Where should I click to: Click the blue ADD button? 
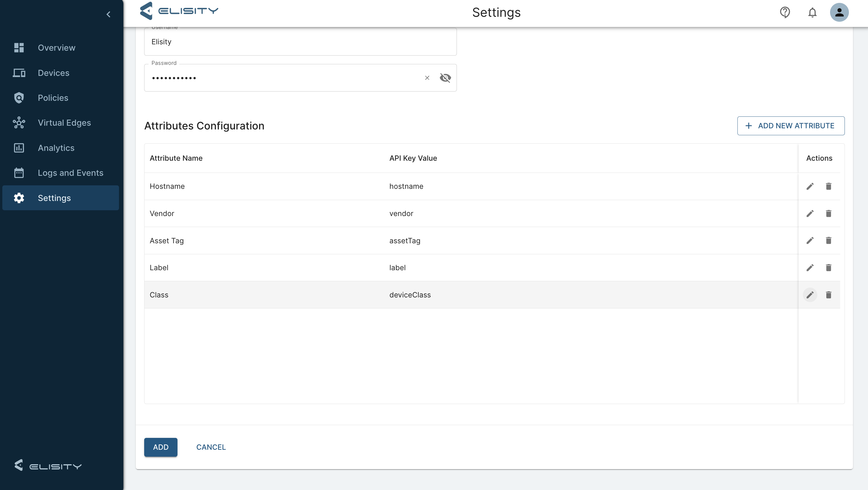click(161, 447)
